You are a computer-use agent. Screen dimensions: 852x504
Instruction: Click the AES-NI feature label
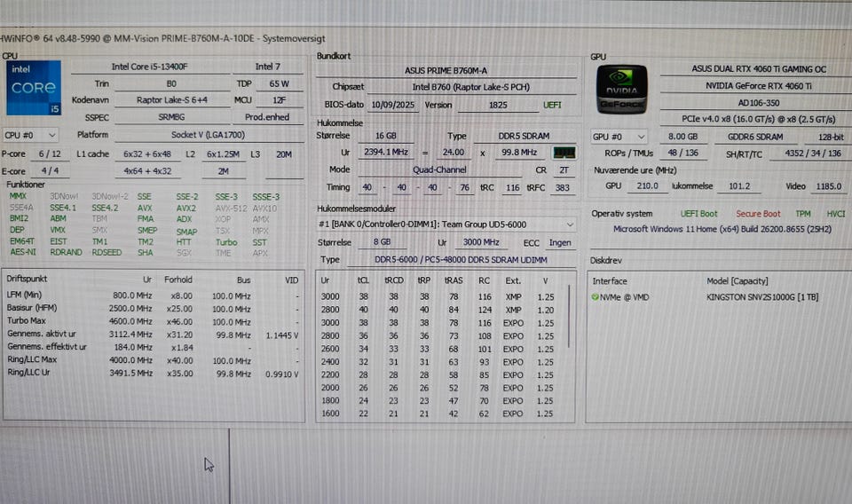23,252
